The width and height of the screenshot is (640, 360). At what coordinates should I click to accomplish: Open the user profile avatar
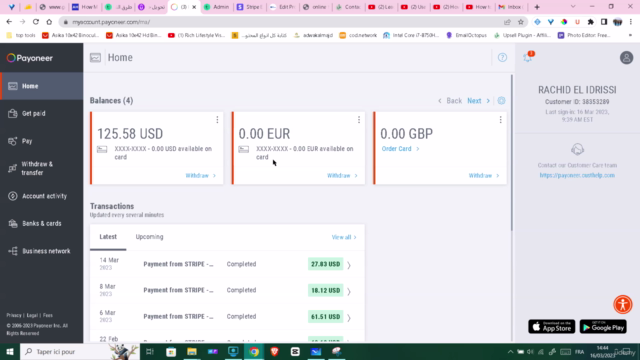click(x=626, y=58)
